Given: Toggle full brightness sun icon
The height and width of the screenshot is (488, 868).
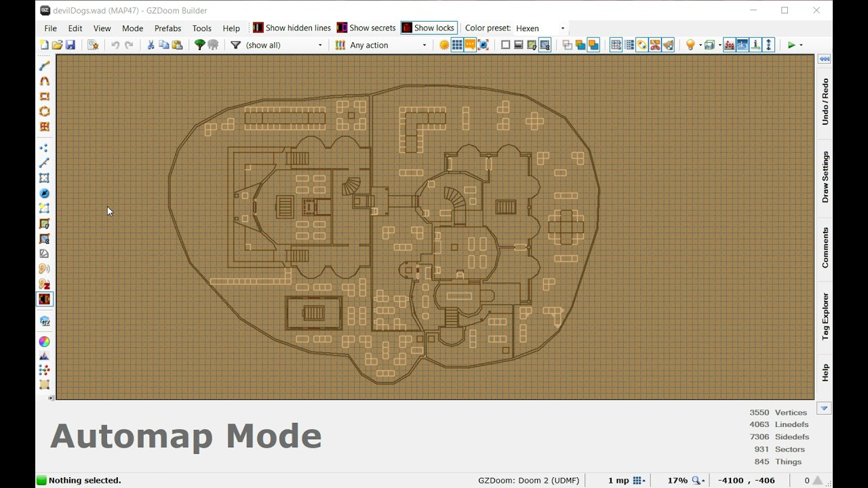Looking at the screenshot, I should [x=444, y=45].
